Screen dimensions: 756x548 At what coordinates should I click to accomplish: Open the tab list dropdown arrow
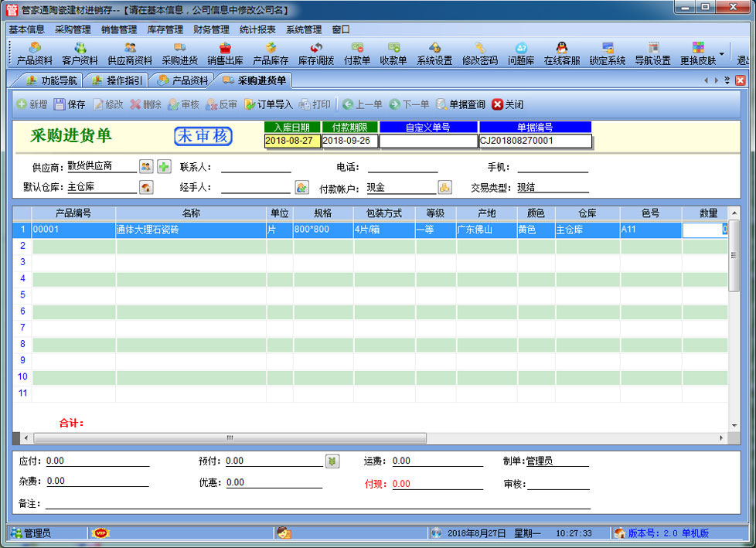[x=727, y=80]
